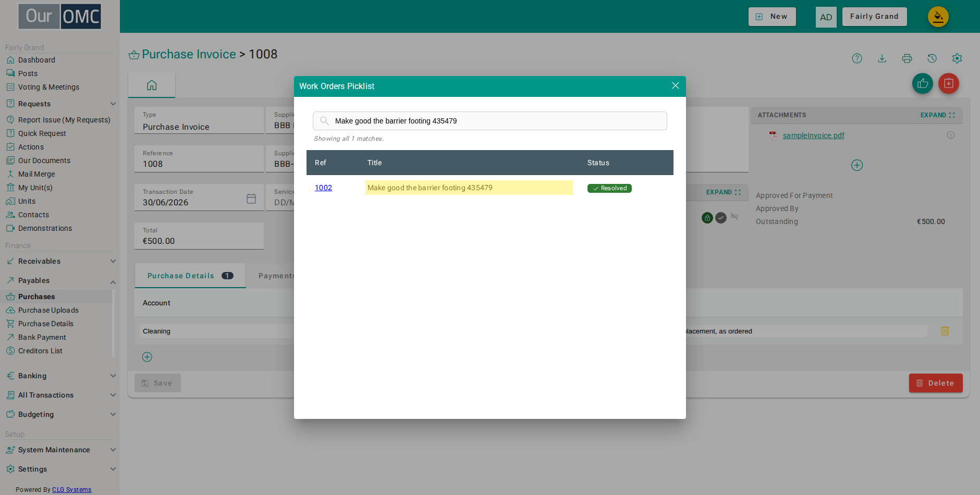980x495 pixels.
Task: Expand the Budgeting menu section
Action: point(113,414)
